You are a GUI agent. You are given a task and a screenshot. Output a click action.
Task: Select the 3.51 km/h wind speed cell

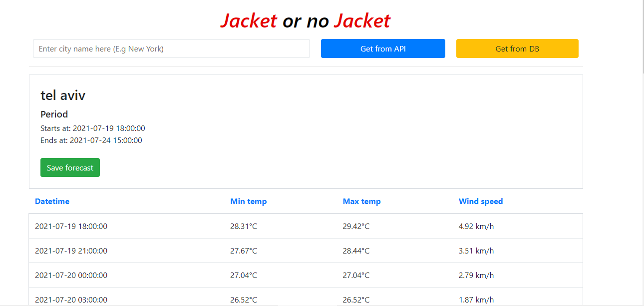[x=476, y=251]
